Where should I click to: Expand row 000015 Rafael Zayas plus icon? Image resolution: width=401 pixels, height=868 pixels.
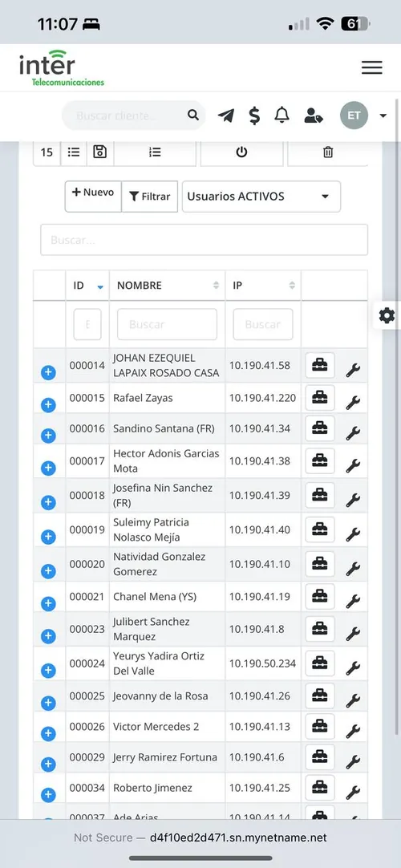tap(48, 405)
